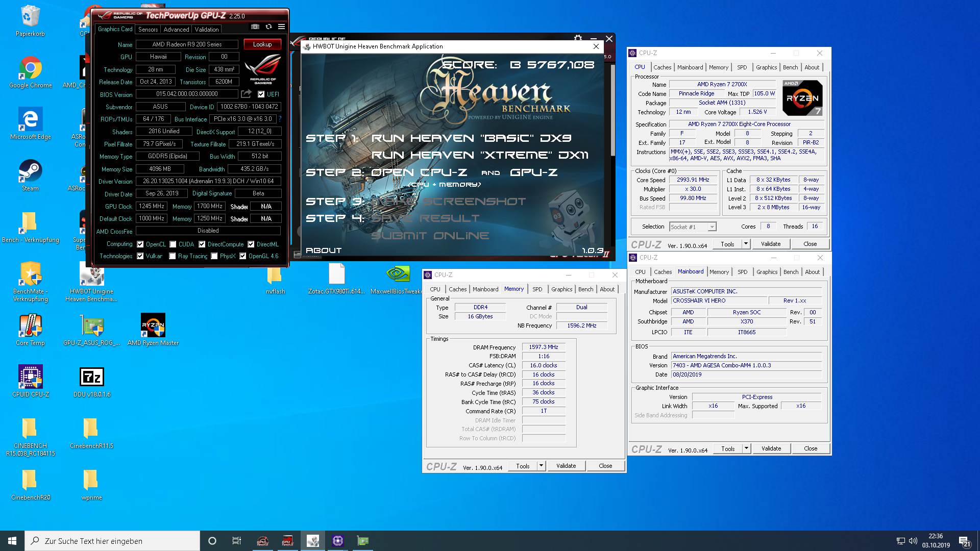The height and width of the screenshot is (551, 980).
Task: Toggle the OpenGL 4.6 checkbox
Action: [x=242, y=256]
